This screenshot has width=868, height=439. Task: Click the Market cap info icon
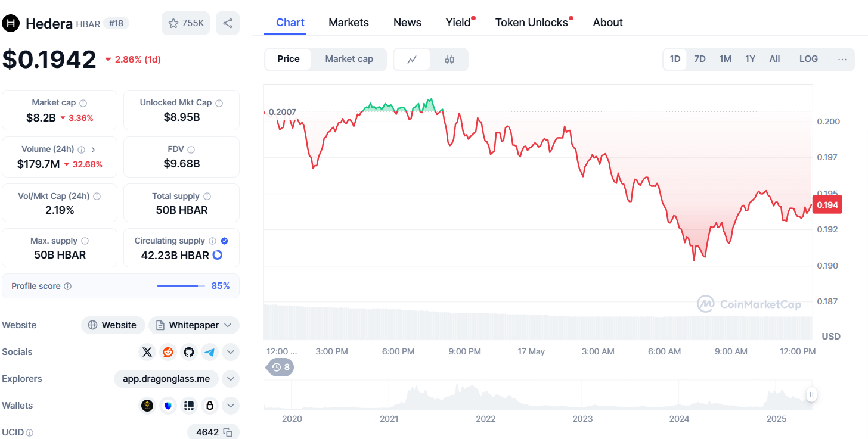tap(83, 103)
